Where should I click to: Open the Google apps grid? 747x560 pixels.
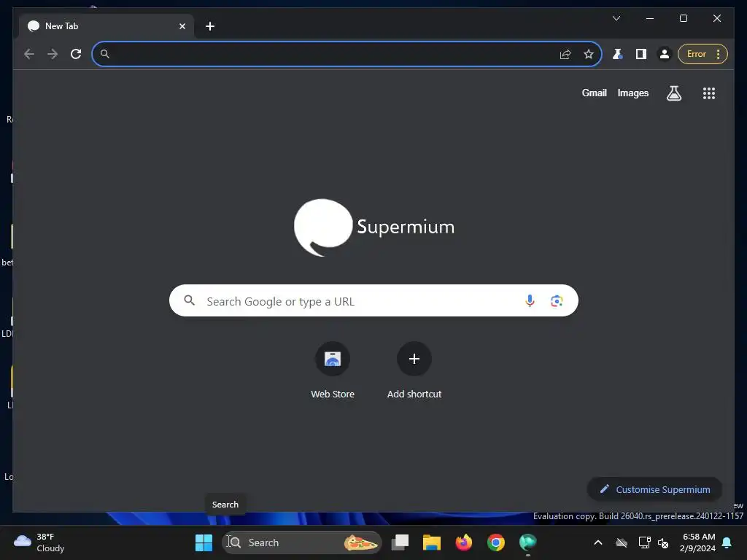709,93
